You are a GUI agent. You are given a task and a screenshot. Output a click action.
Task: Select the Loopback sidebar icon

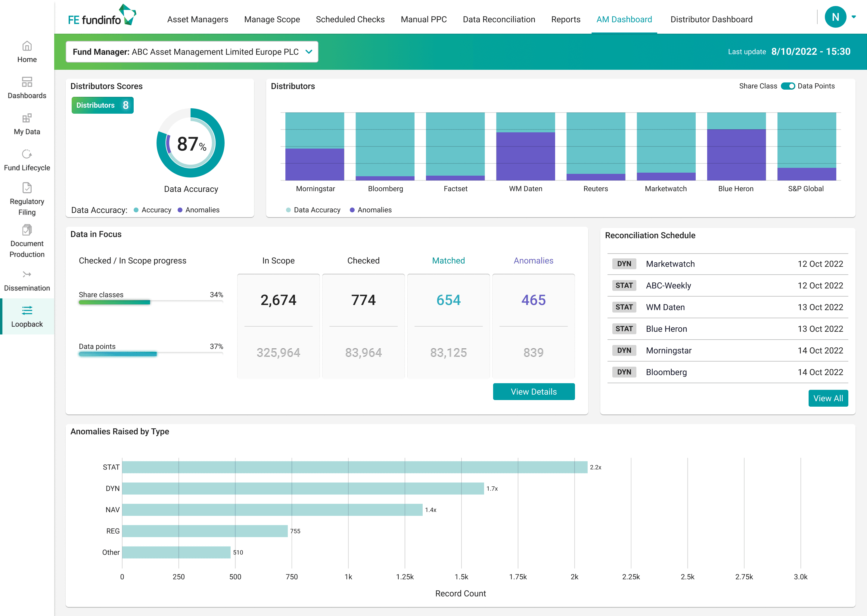(x=26, y=311)
